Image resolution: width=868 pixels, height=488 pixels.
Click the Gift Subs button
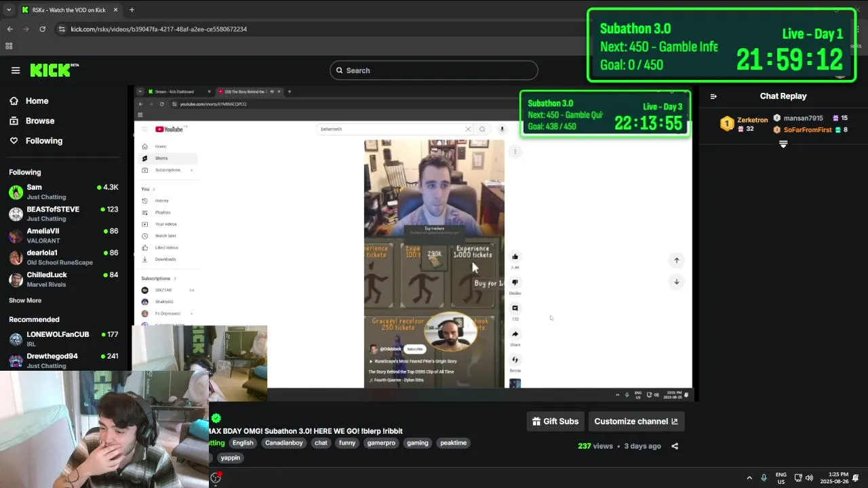pyautogui.click(x=555, y=422)
